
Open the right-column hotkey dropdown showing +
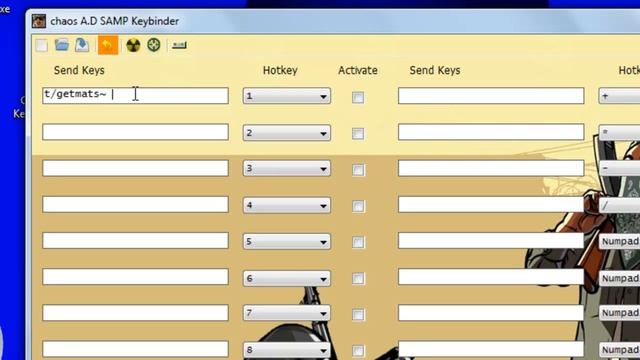[619, 96]
